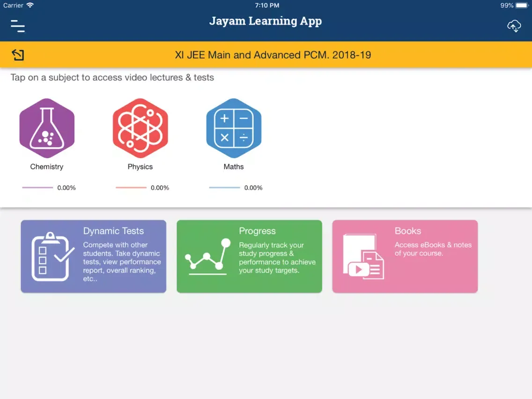Tap the Physics subject label
The image size is (532, 399).
click(x=140, y=166)
